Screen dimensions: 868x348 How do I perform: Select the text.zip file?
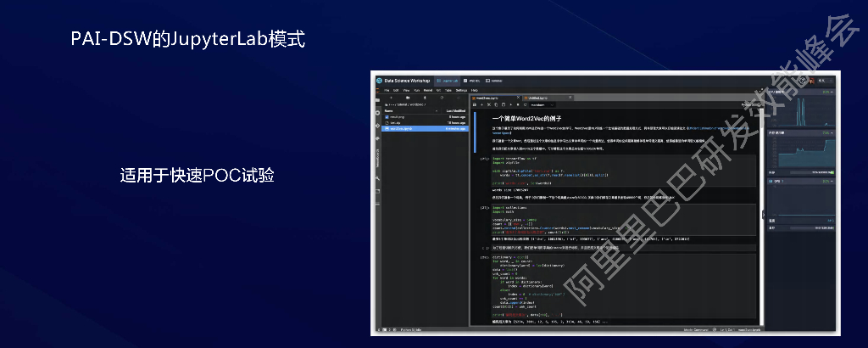(426, 123)
